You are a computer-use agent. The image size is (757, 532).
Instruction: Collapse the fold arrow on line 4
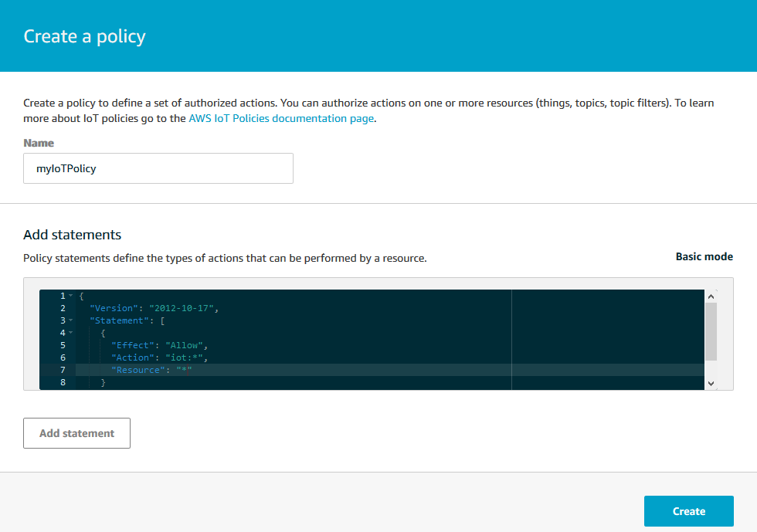70,333
